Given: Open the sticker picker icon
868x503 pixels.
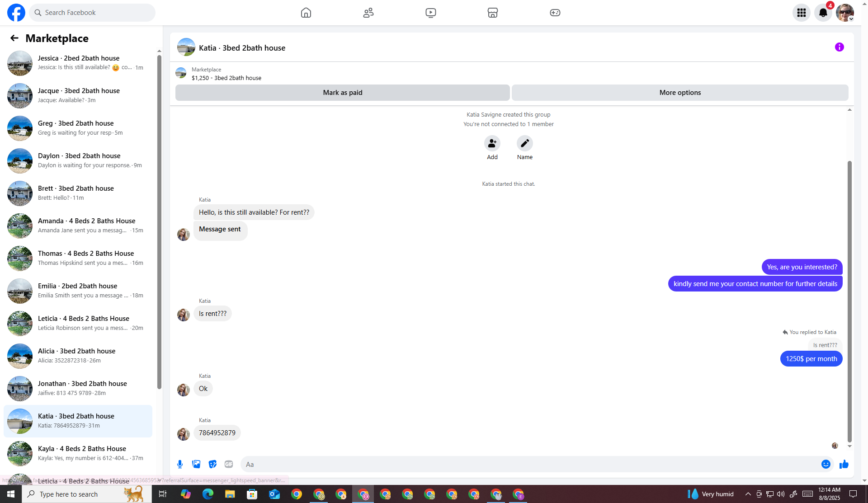Looking at the screenshot, I should coord(212,464).
